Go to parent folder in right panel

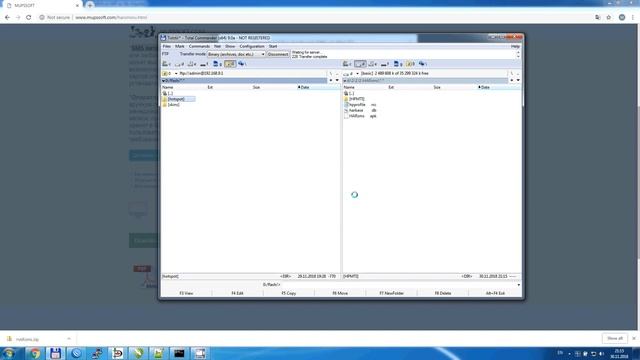pos(349,93)
